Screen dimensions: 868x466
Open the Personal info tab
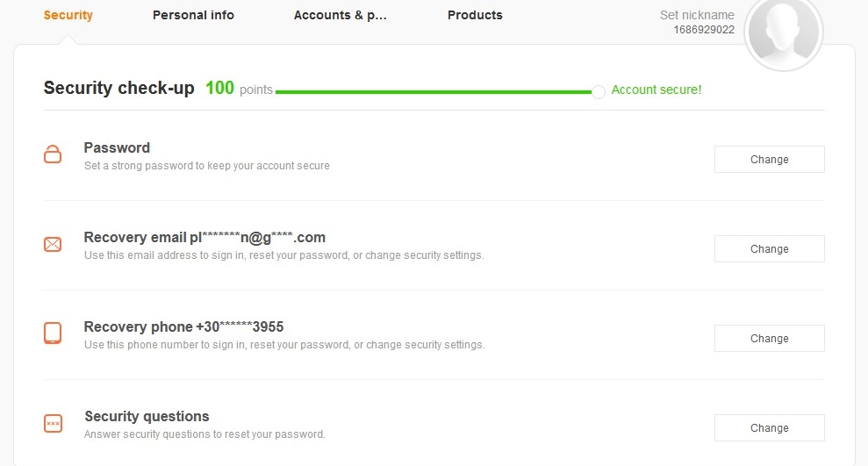coord(193,15)
